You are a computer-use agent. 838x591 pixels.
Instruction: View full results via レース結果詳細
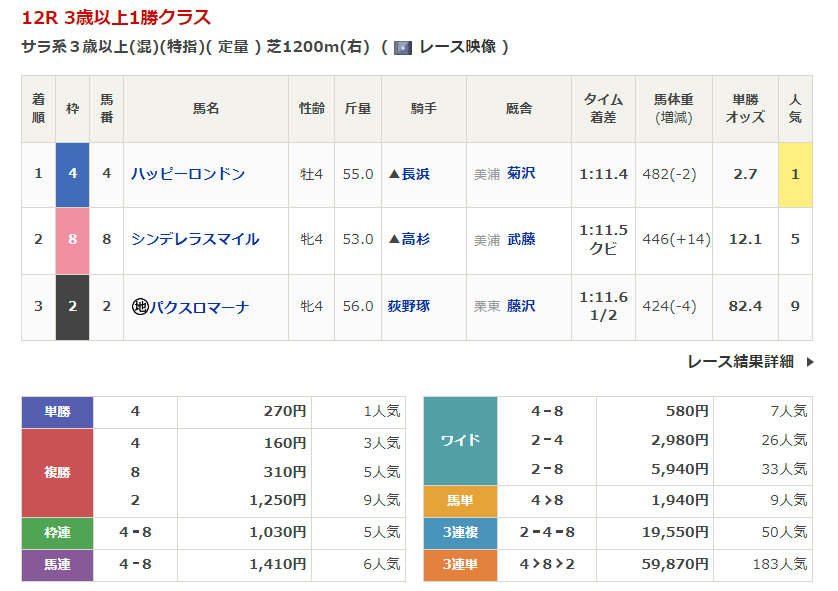(x=740, y=362)
